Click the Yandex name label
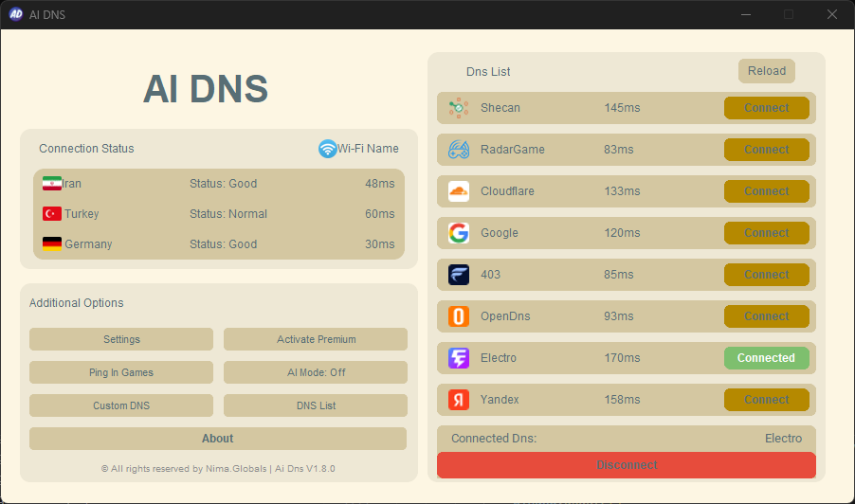The image size is (855, 504). (x=500, y=400)
